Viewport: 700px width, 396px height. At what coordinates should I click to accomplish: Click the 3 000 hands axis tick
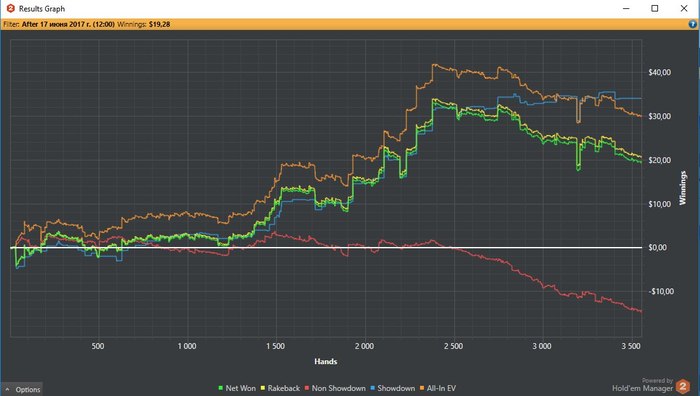coord(542,346)
